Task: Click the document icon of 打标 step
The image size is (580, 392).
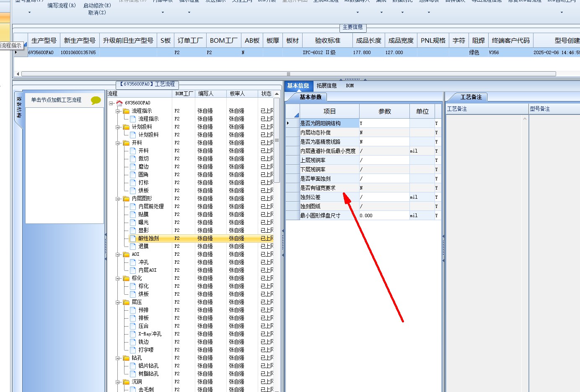Action: (x=133, y=183)
